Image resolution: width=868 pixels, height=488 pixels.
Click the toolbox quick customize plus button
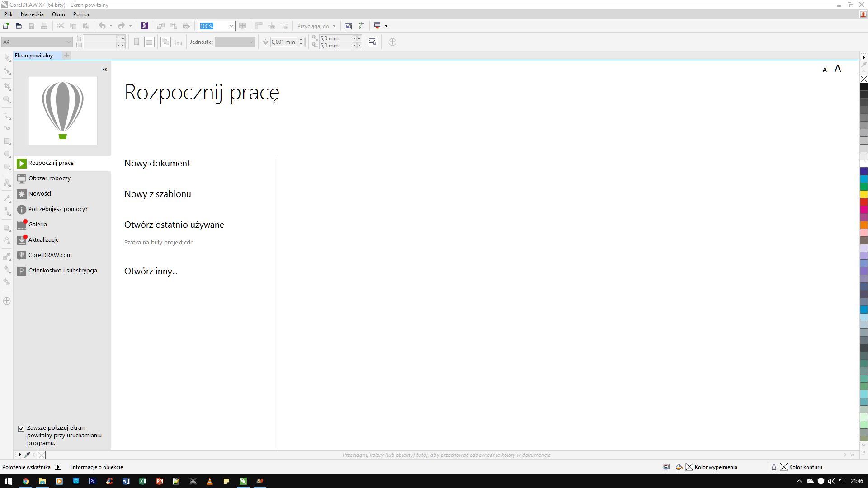coord(7,301)
